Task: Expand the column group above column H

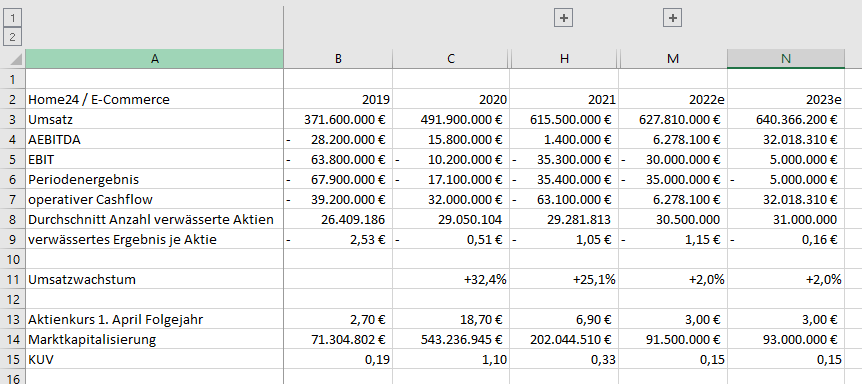Action: [564, 18]
